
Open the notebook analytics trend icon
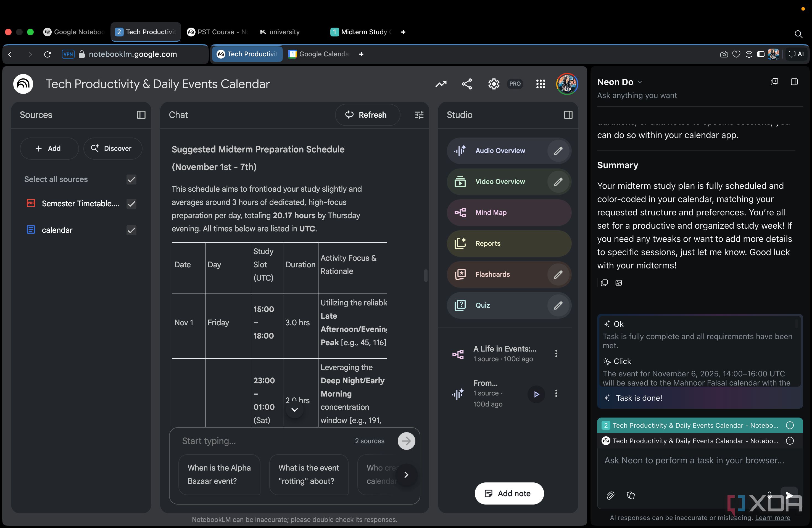click(x=441, y=84)
